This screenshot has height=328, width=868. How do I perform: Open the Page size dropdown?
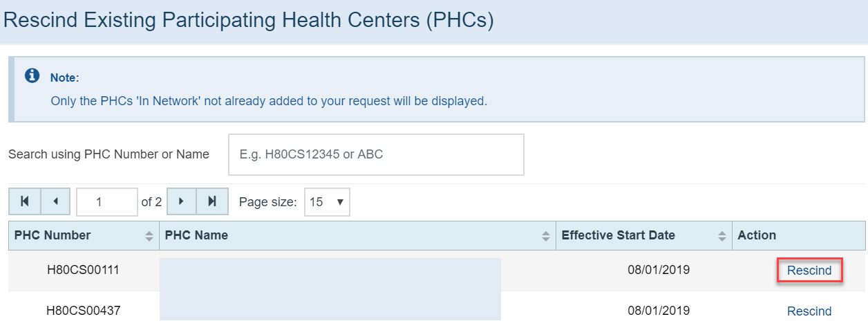point(327,202)
